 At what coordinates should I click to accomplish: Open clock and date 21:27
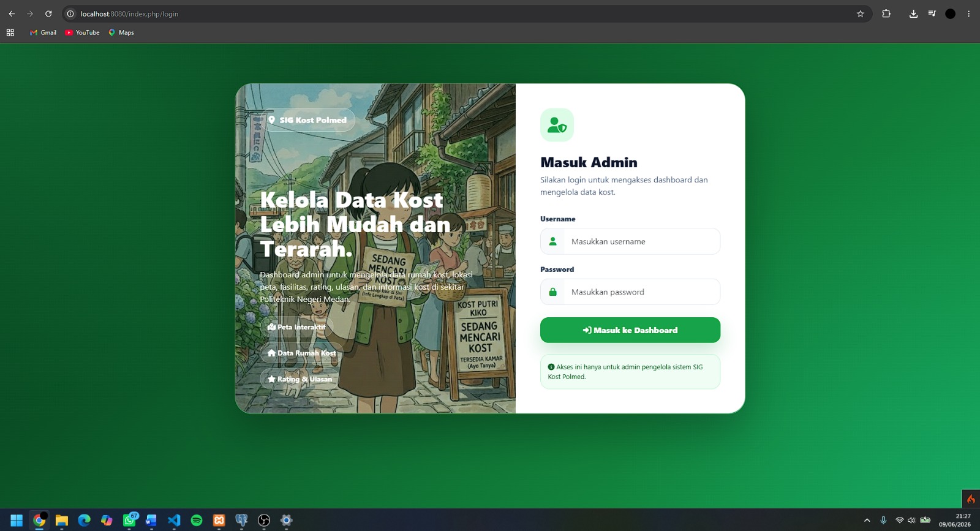point(955,520)
